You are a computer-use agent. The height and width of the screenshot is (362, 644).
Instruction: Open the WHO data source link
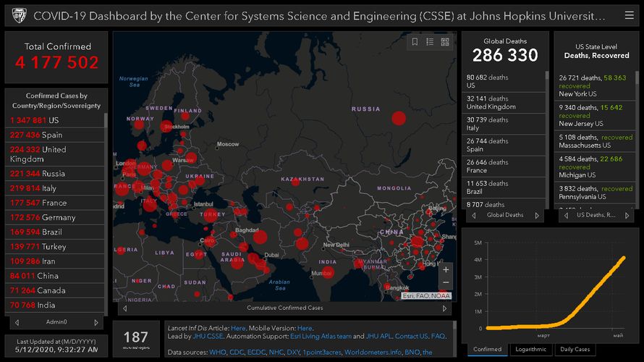coord(217,353)
